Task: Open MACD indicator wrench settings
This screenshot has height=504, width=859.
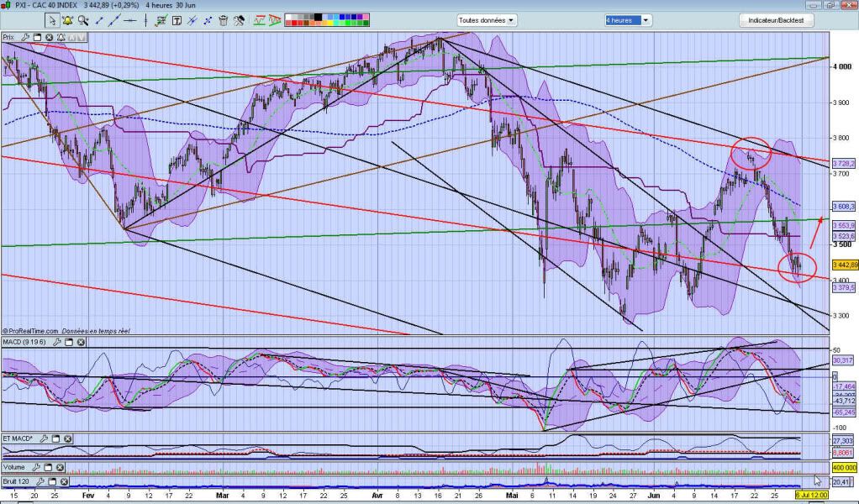Action: pos(56,342)
